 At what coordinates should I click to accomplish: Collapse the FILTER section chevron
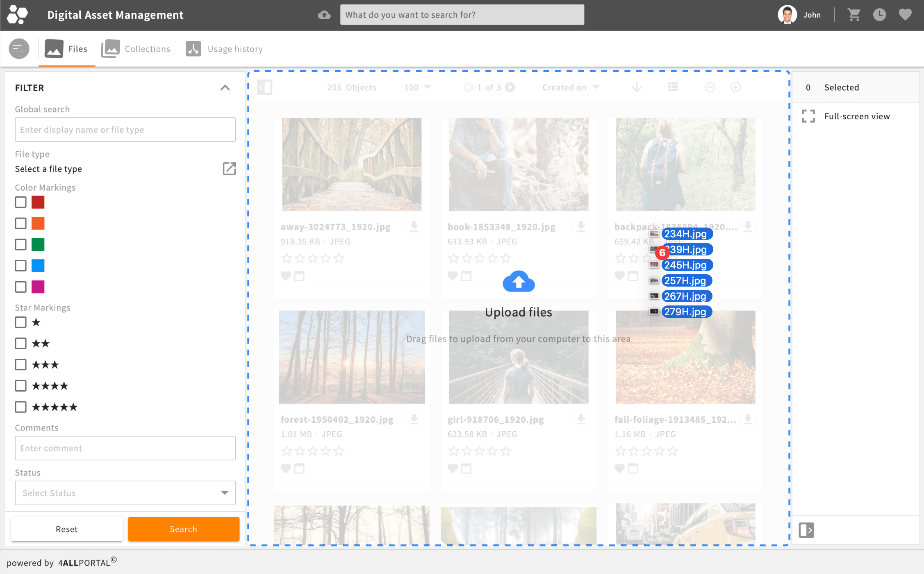[x=225, y=88]
